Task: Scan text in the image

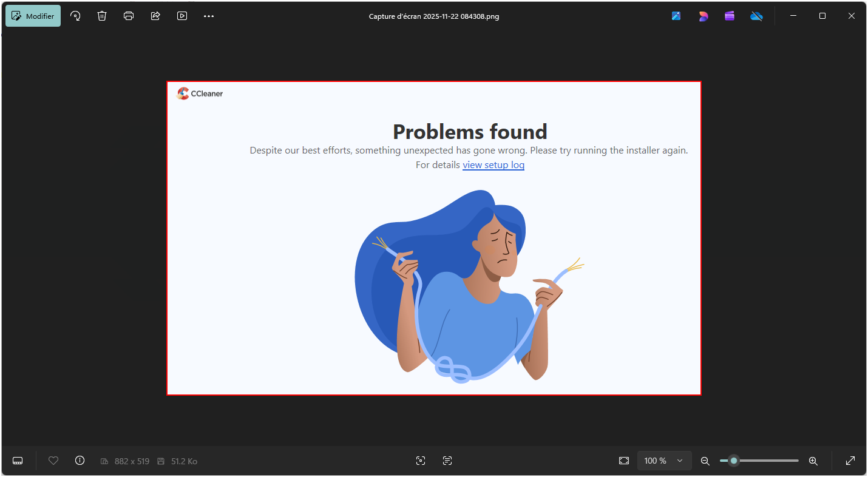Action: point(447,461)
